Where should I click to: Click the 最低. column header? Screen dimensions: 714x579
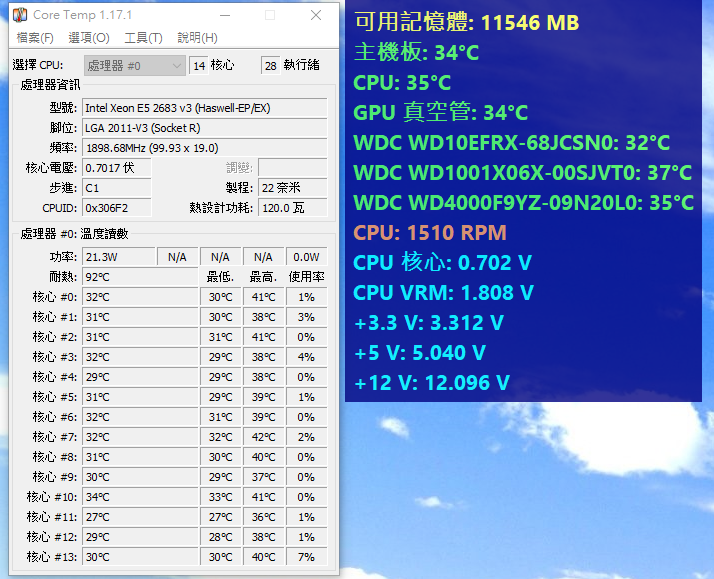tap(220, 277)
